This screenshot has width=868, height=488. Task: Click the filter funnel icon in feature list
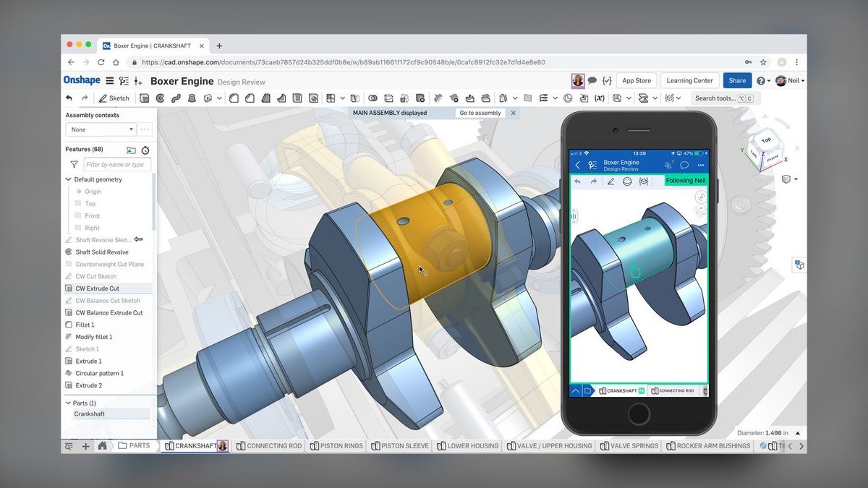click(x=74, y=165)
